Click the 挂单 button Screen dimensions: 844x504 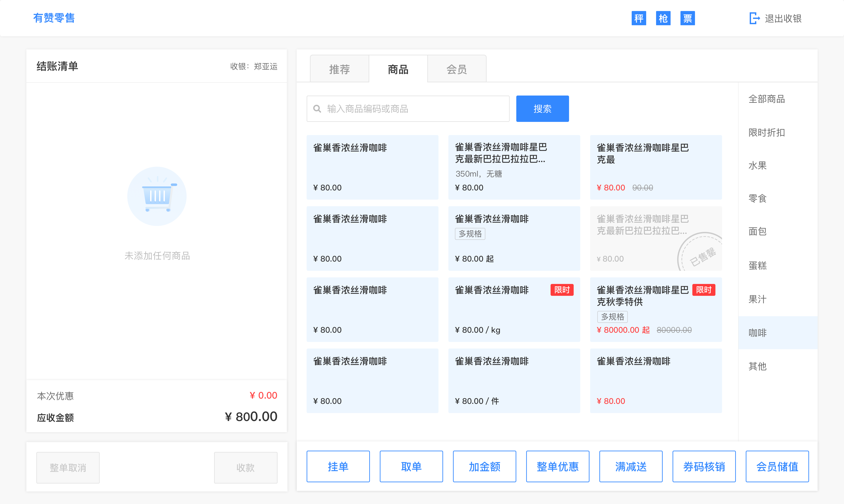point(338,466)
